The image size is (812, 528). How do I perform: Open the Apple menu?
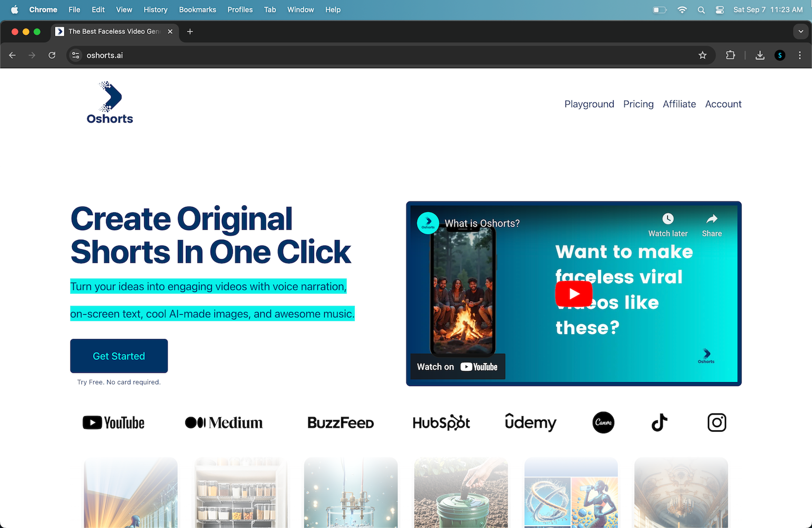tap(14, 10)
